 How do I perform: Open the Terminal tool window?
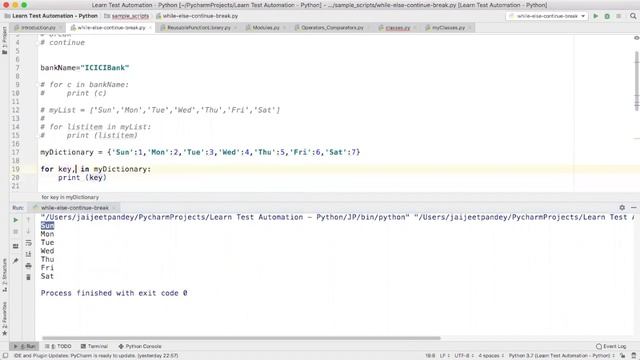[94, 346]
